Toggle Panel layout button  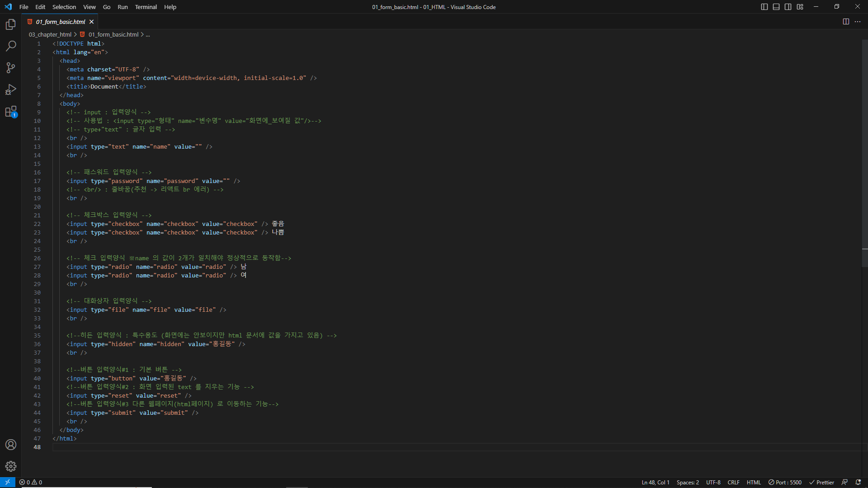point(776,7)
